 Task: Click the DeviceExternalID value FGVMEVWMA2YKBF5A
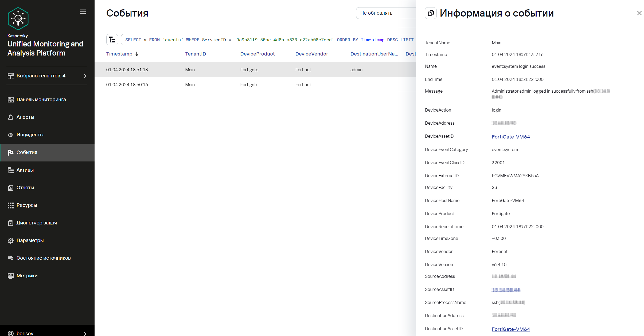pyautogui.click(x=515, y=176)
